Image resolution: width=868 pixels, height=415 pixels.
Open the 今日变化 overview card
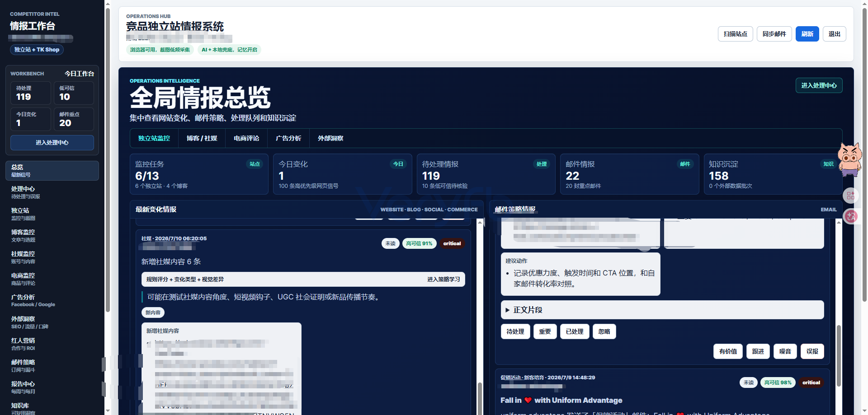tap(342, 174)
